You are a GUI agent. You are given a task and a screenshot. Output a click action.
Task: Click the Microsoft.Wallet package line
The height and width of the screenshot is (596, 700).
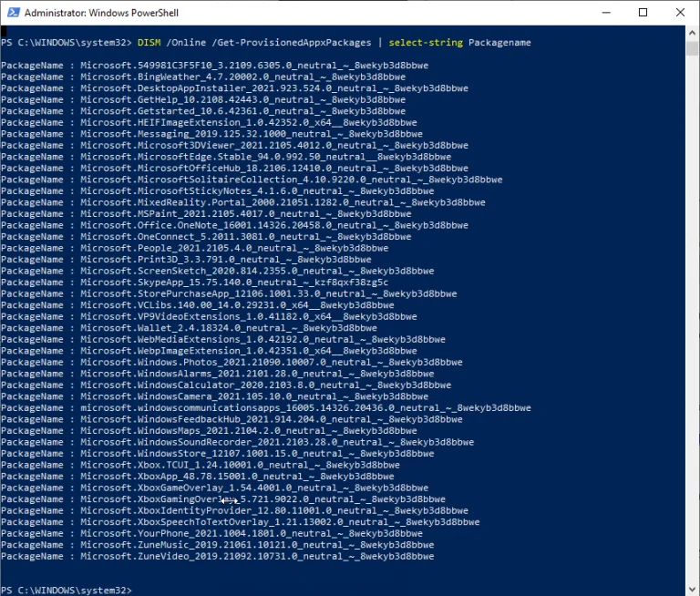coord(189,328)
